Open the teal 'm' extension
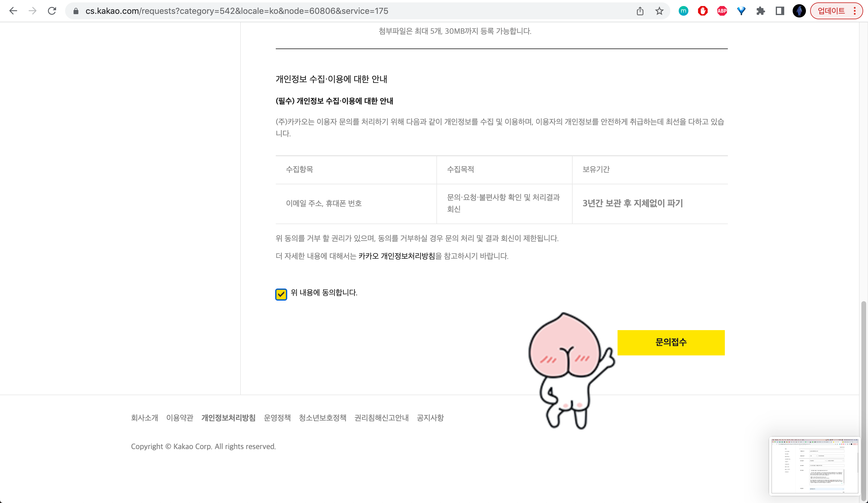The height and width of the screenshot is (503, 868). click(x=683, y=11)
